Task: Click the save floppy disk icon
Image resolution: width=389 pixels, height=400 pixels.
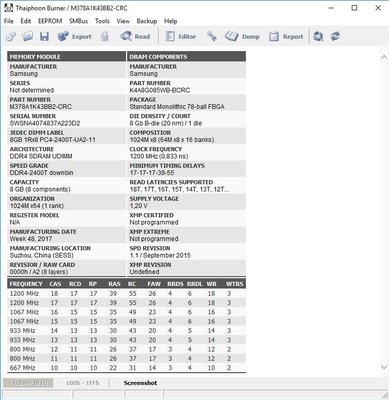Action: click(44, 36)
